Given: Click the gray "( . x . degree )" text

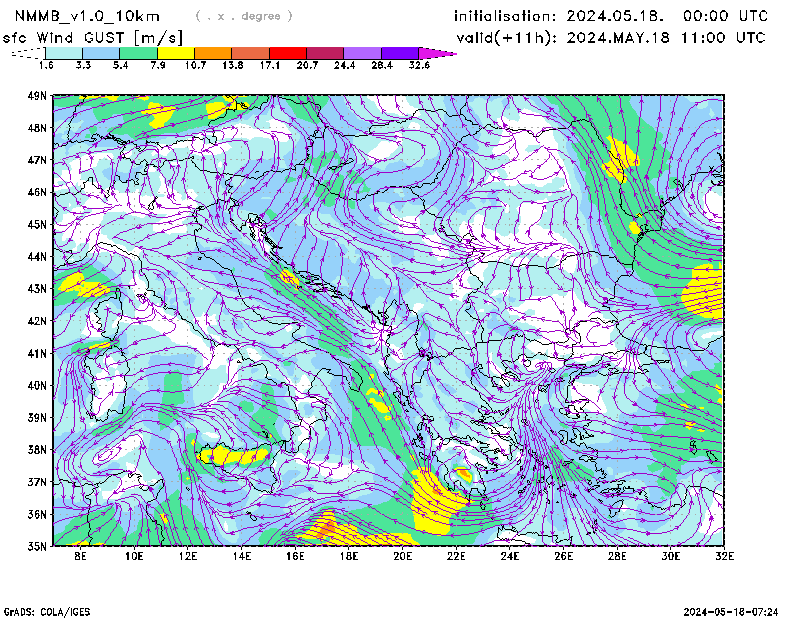Looking at the screenshot, I should coord(244,16).
